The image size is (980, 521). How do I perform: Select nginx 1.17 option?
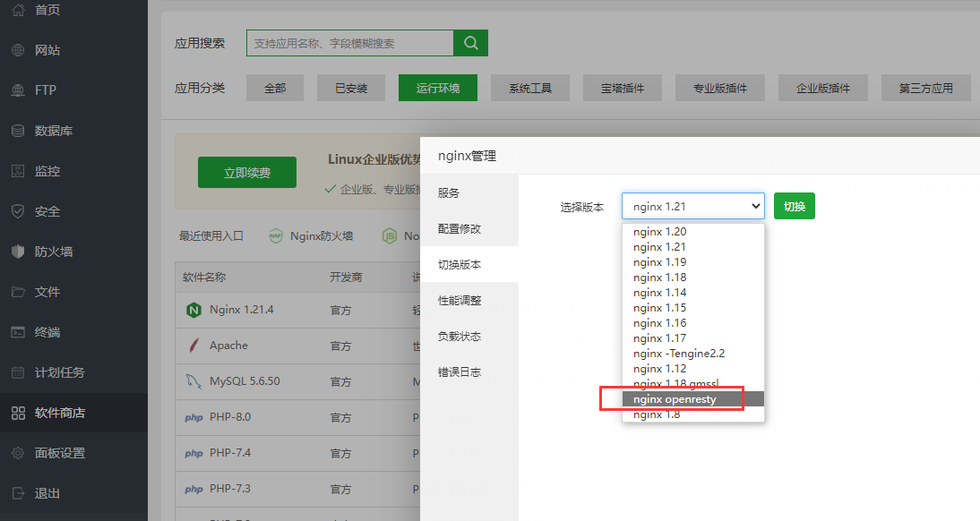[x=693, y=338]
